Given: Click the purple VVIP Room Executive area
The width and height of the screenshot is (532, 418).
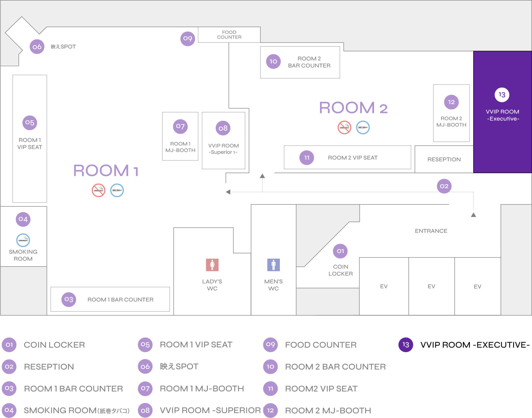Looking at the screenshot, I should [502, 144].
